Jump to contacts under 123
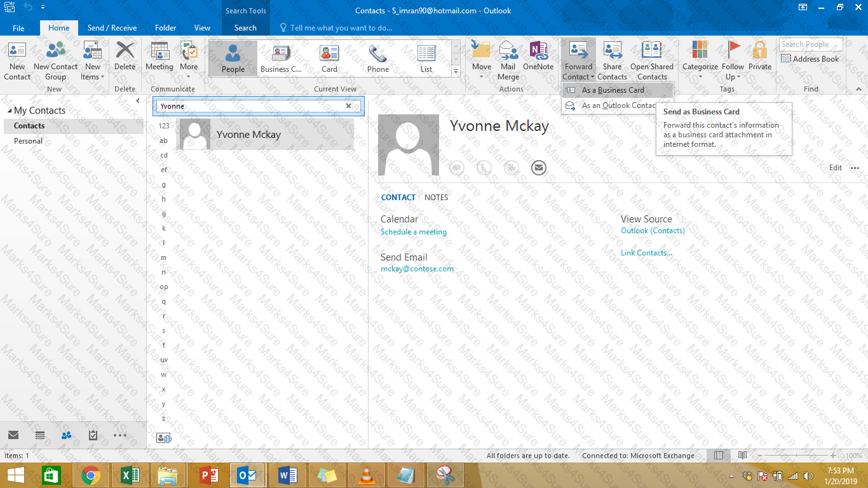Image resolution: width=868 pixels, height=488 pixels. tap(163, 126)
